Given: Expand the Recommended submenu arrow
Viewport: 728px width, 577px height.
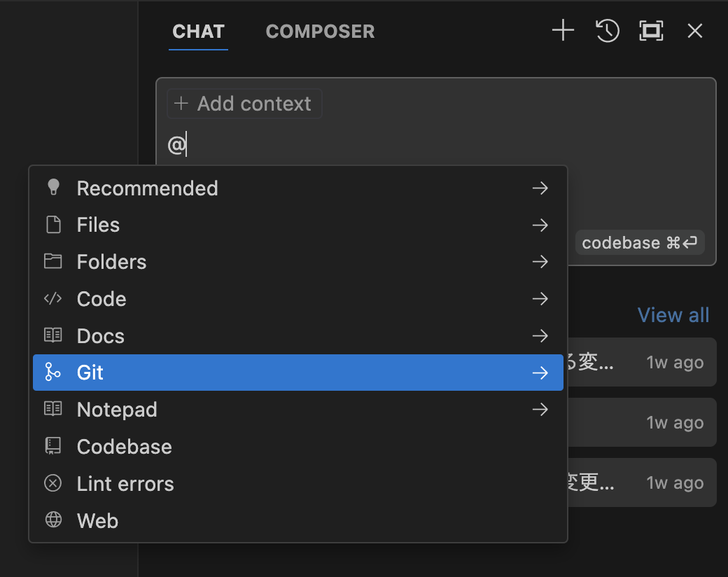Looking at the screenshot, I should (540, 188).
